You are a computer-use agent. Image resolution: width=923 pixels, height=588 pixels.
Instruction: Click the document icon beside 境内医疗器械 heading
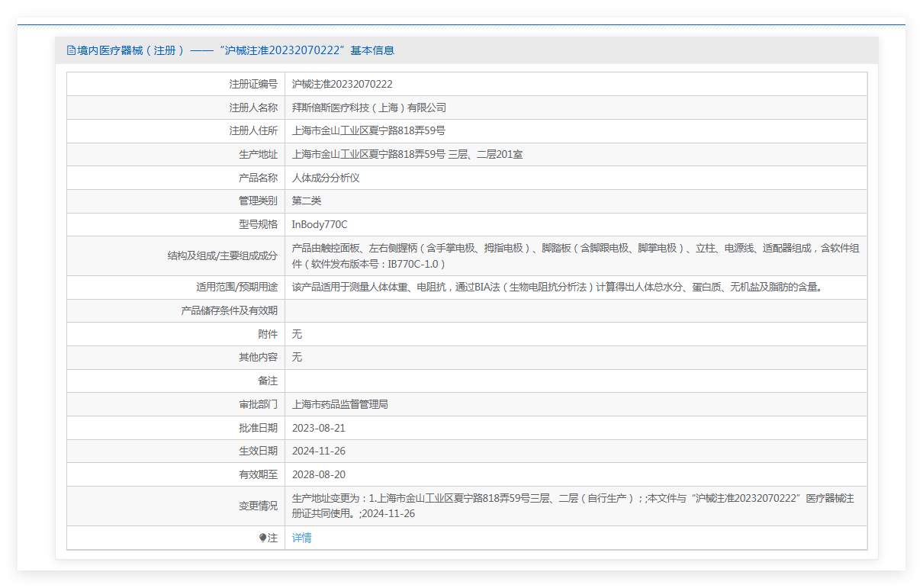click(x=71, y=50)
